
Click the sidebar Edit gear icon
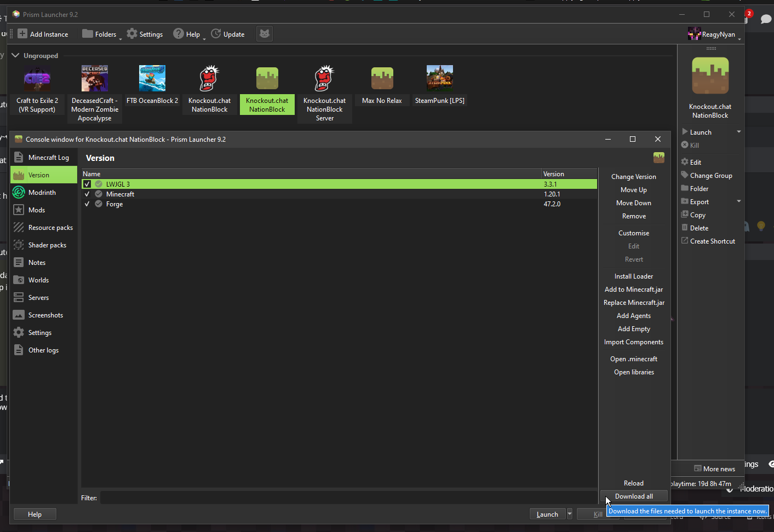click(x=685, y=162)
